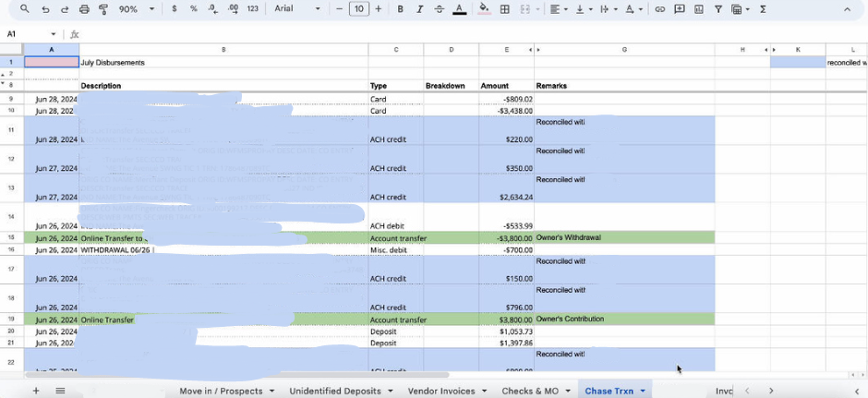Toggle bold formatting
The width and height of the screenshot is (868, 398).
(x=400, y=9)
